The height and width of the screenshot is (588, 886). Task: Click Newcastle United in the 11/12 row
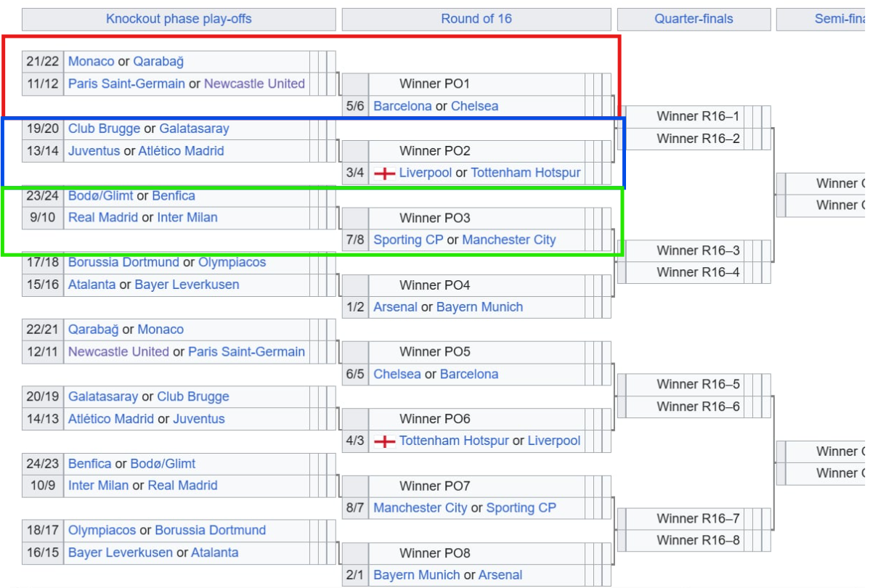click(x=254, y=83)
